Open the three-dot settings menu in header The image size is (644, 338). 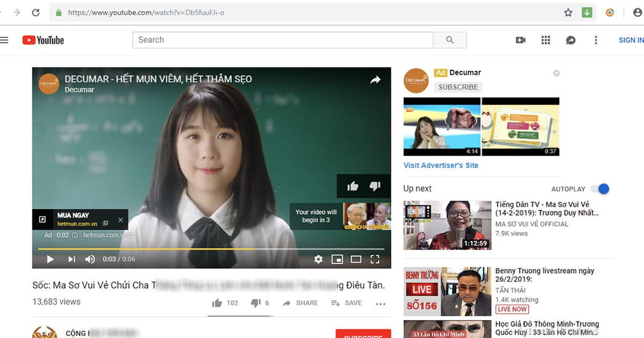596,40
